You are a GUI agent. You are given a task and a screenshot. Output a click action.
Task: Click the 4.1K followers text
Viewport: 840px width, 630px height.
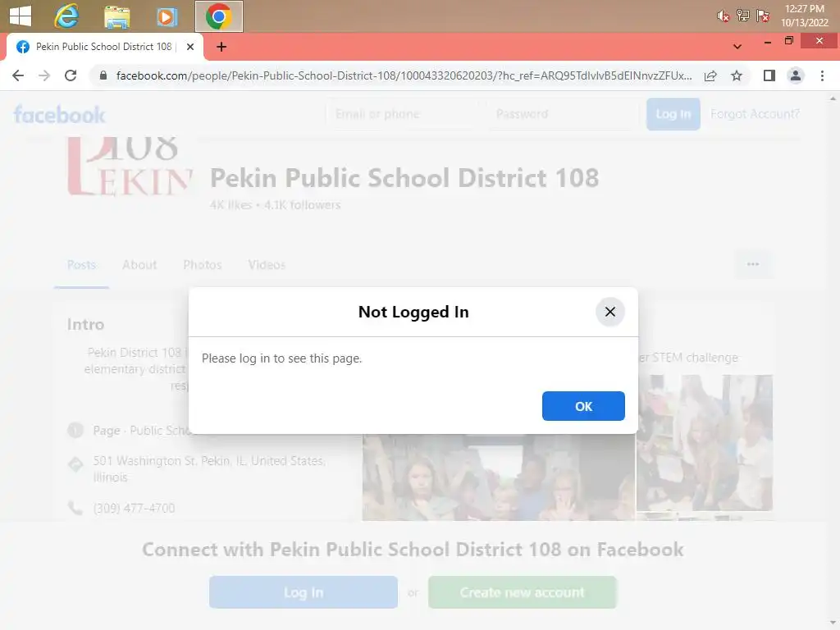(x=302, y=204)
